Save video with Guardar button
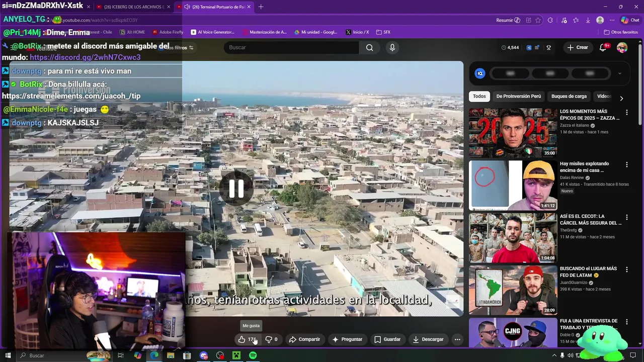This screenshot has height=362, width=644. (x=387, y=339)
